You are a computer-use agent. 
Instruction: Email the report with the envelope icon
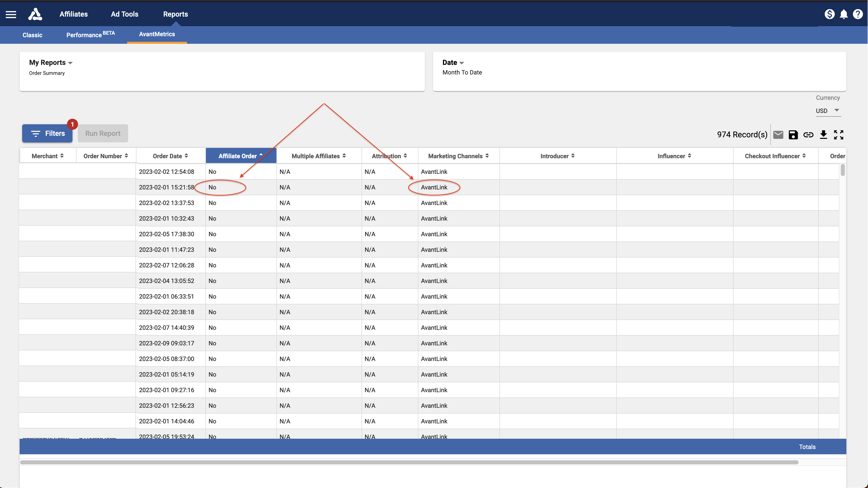coord(778,135)
